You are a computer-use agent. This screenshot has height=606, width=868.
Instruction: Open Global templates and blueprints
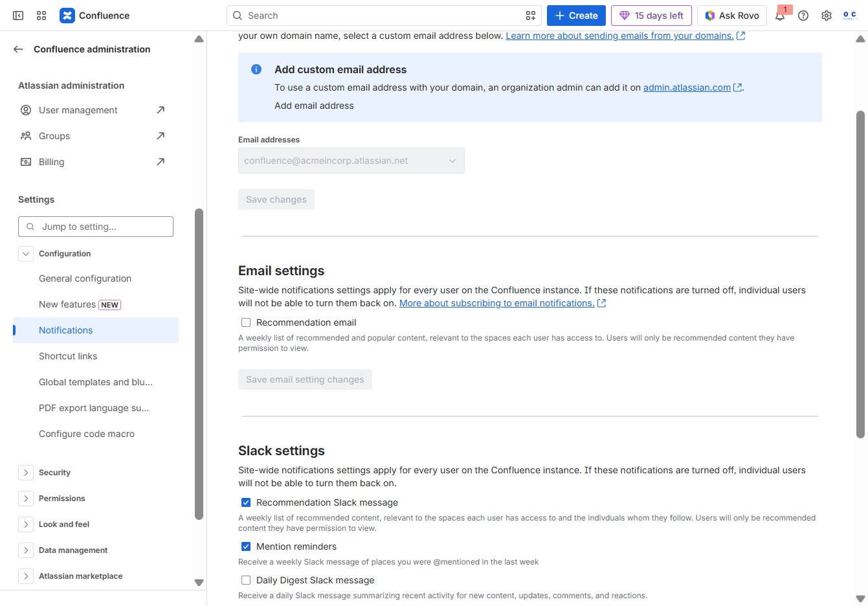click(x=96, y=382)
